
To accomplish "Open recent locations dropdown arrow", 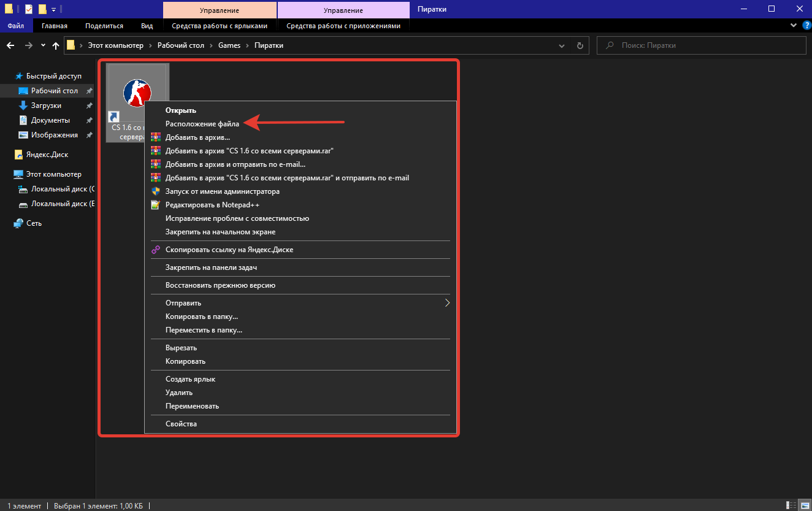I will tap(43, 45).
